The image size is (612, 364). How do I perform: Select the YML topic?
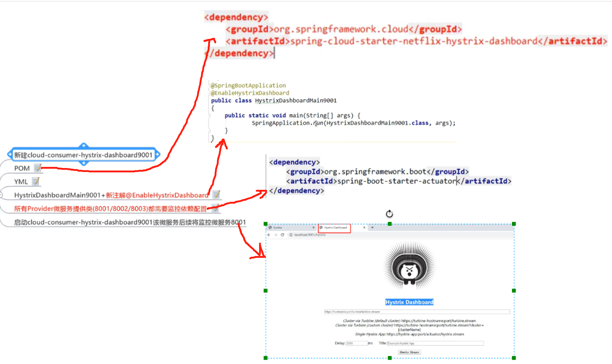pyautogui.click(x=21, y=181)
